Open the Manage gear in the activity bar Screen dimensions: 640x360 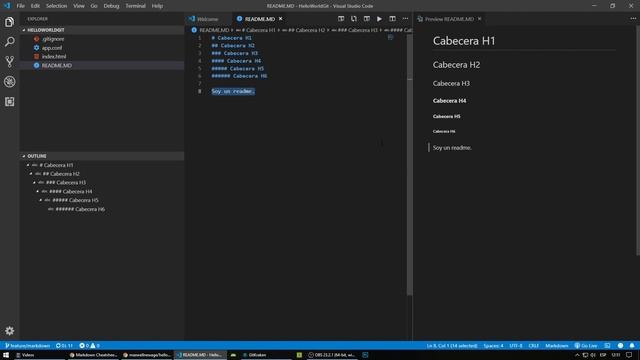pyautogui.click(x=9, y=331)
